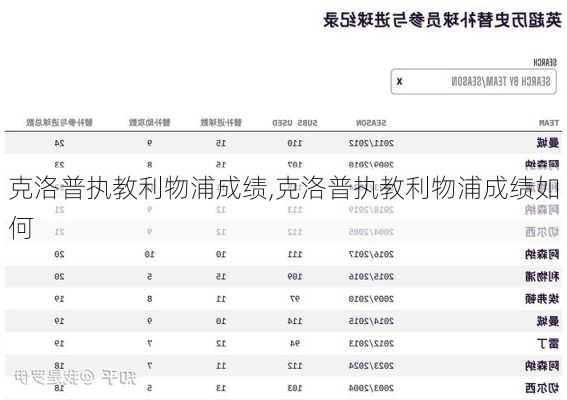The height and width of the screenshot is (400, 567).
Task: Select the 埃弗顿 team cell
Action: click(542, 299)
